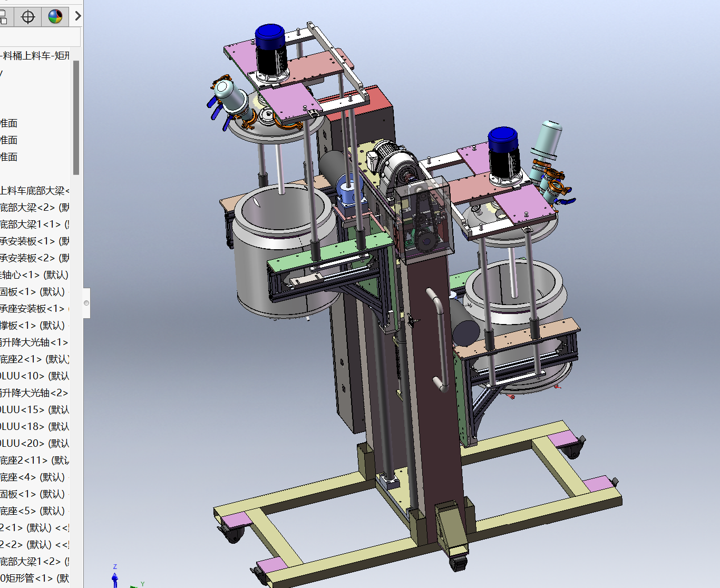
Task: Select component 上料车底部大梁 in tree
Action: tap(35, 190)
